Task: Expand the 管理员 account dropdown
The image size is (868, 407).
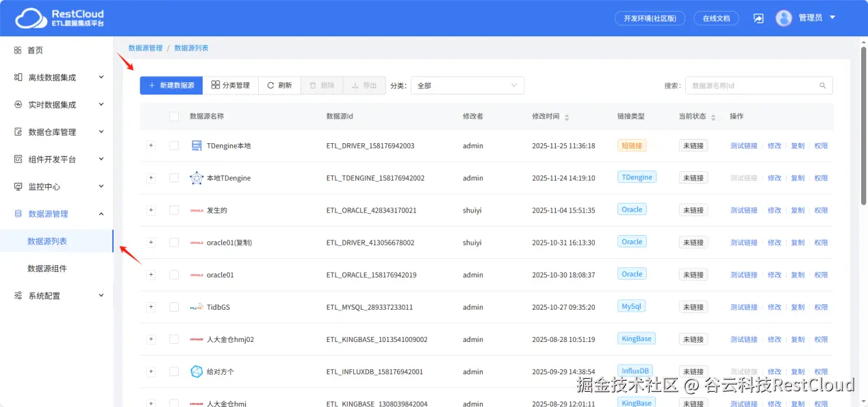Action: click(x=808, y=18)
